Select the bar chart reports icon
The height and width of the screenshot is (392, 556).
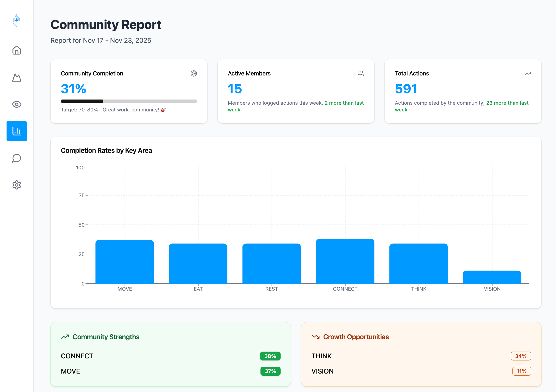16,131
